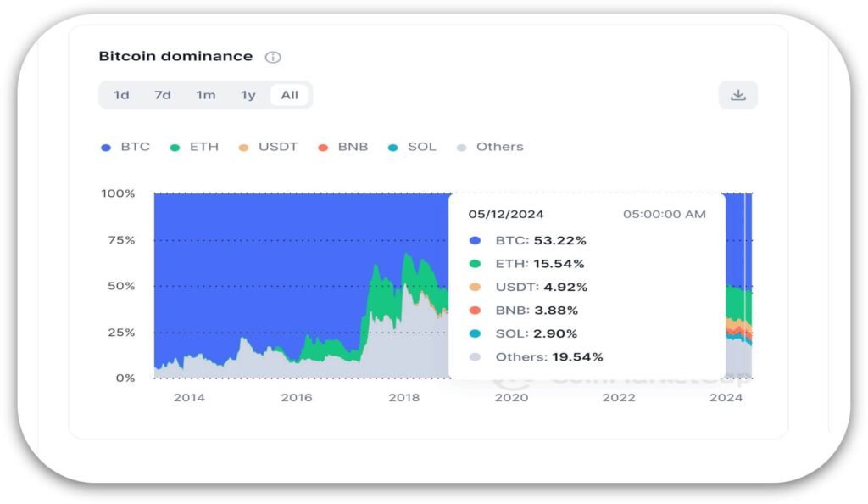
Task: Toggle the Others legend entry
Action: coord(490,147)
